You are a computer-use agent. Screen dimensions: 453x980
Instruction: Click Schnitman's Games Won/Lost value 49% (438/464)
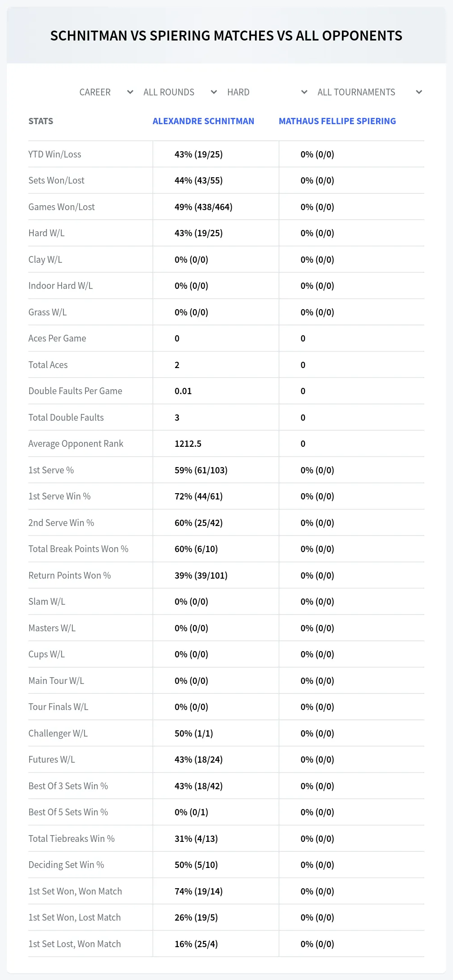203,207
